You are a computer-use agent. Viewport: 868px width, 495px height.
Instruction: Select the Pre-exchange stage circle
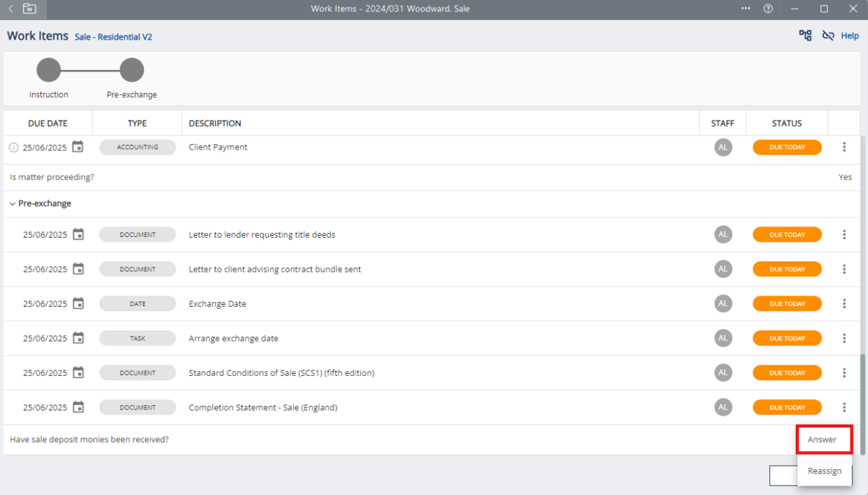132,70
